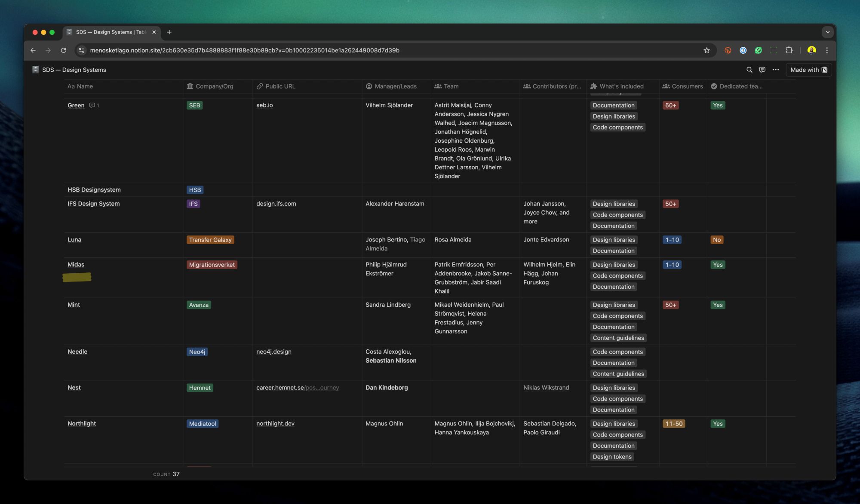Open the design.ifs.com link
This screenshot has width=860, height=504.
[276, 204]
